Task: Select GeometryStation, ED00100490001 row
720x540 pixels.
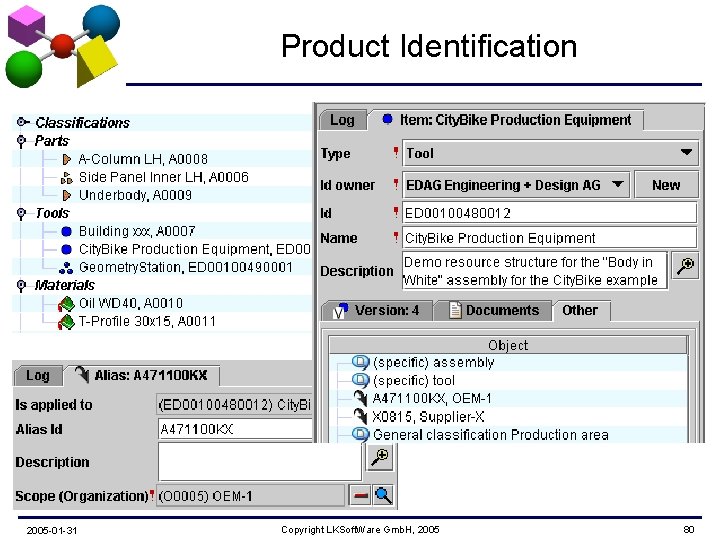Action: point(186,267)
